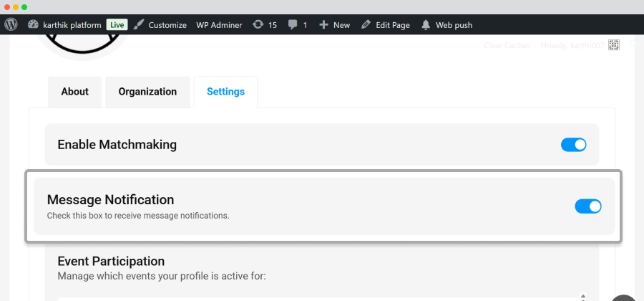Select the Settings tab
This screenshot has height=301, width=644.
(225, 92)
